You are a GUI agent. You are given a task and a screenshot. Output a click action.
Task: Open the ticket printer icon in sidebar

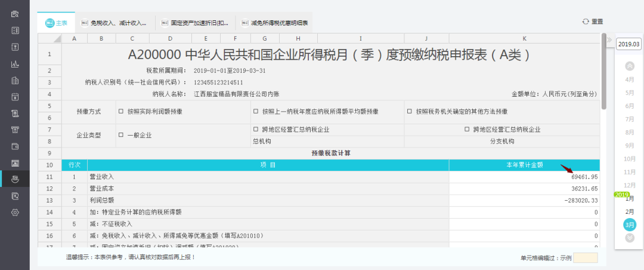15,130
